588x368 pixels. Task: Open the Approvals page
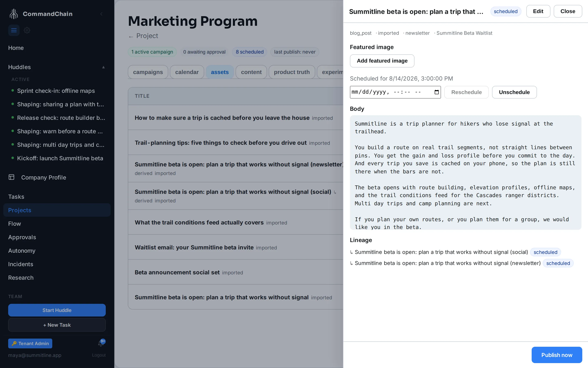click(x=22, y=237)
